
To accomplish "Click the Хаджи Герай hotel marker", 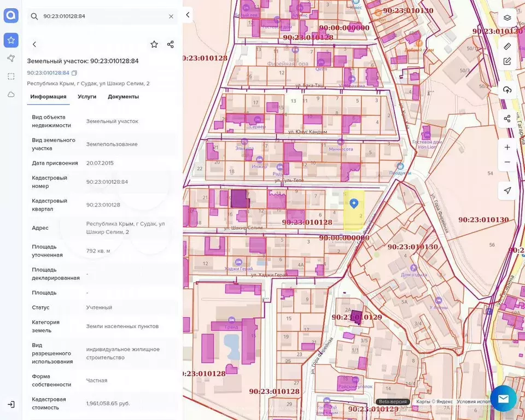I will tap(238, 261).
